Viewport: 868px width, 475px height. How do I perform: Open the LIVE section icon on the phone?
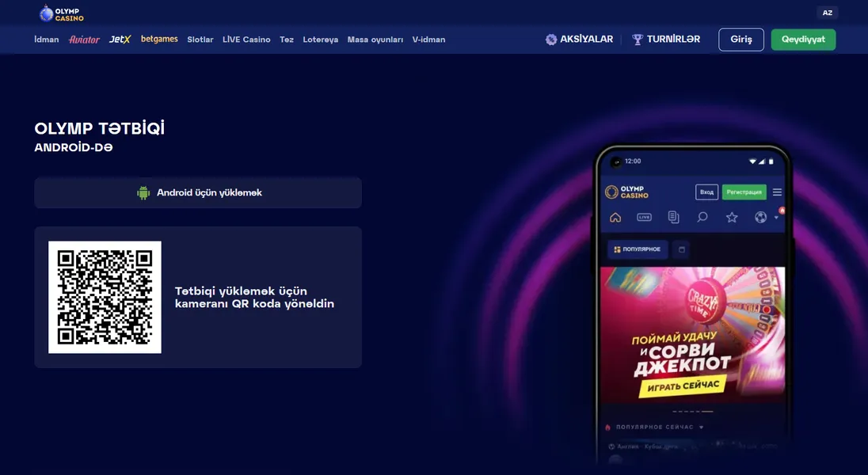[644, 217]
